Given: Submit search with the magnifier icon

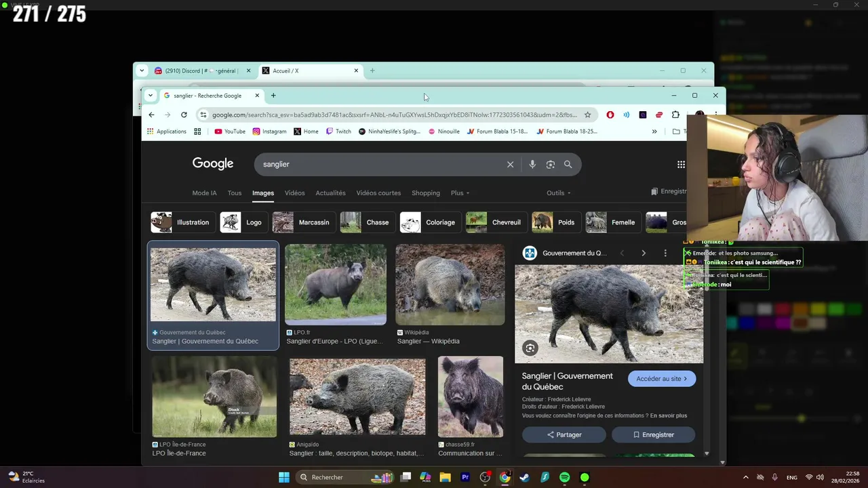Looking at the screenshot, I should coord(568,164).
